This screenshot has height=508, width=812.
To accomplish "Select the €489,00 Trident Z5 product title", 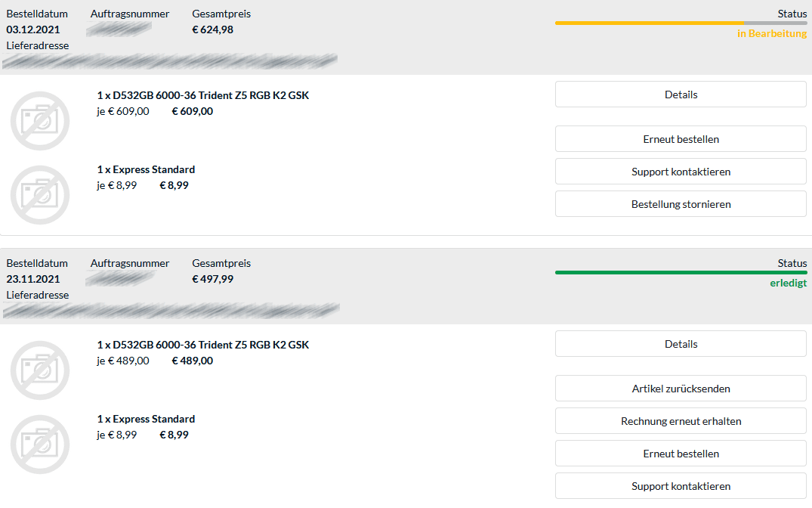I will pyautogui.click(x=203, y=345).
